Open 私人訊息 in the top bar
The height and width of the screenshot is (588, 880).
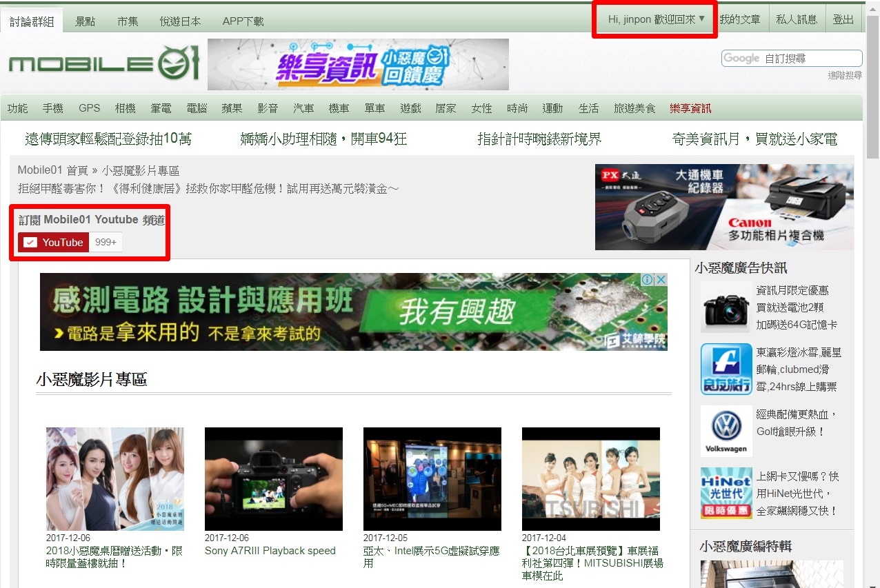click(x=797, y=19)
